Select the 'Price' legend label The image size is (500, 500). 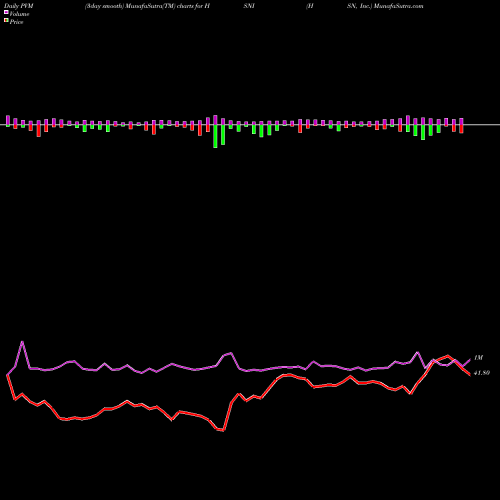coord(16,22)
